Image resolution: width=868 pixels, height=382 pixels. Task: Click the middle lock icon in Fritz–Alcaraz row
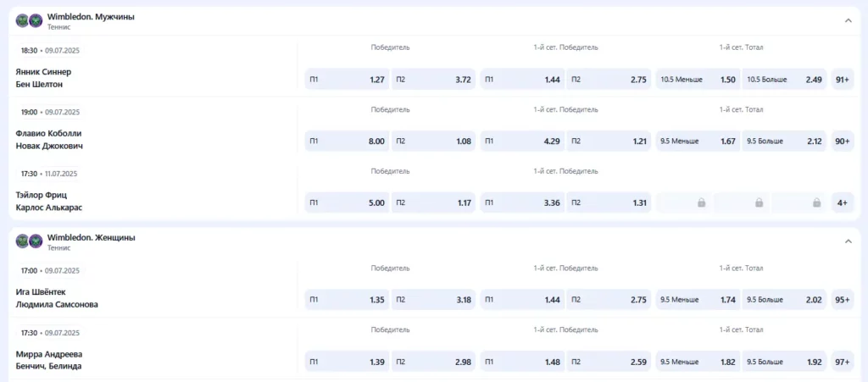tap(759, 203)
